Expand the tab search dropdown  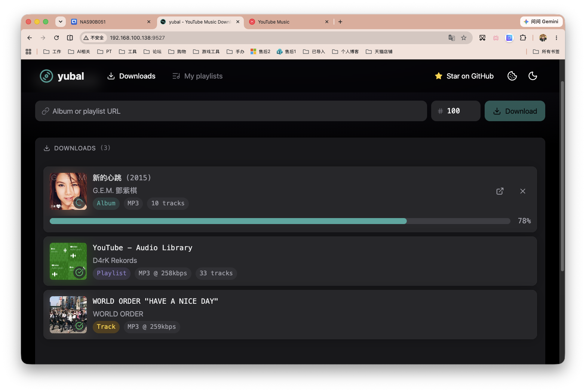tap(61, 22)
